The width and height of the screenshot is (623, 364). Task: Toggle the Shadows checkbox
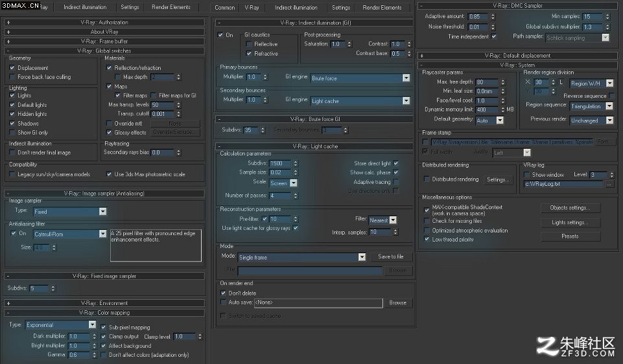click(x=12, y=124)
